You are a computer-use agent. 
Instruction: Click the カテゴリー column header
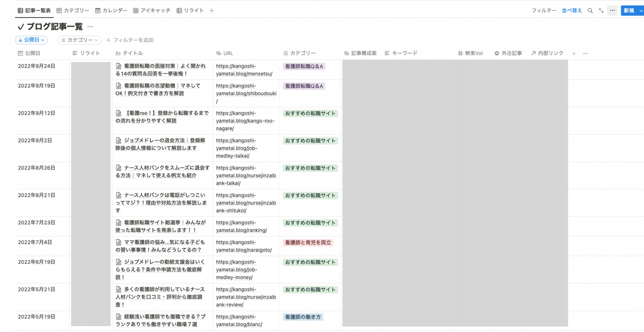299,53
